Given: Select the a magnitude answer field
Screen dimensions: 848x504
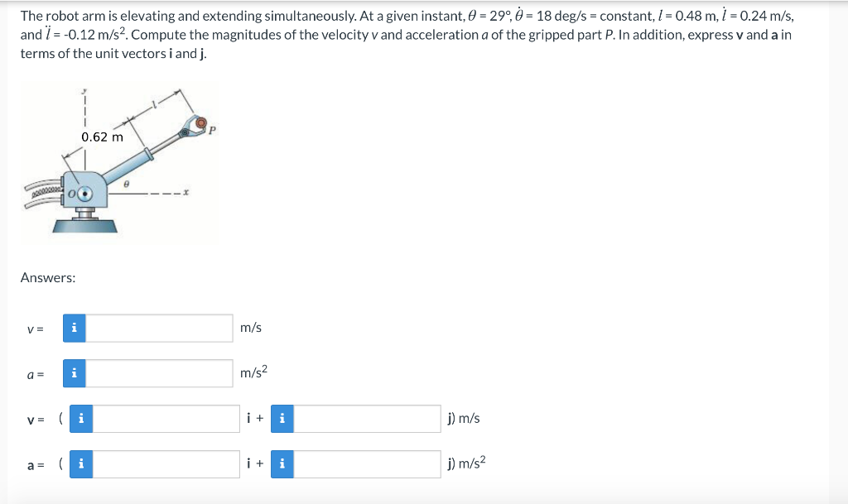Looking at the screenshot, I should 157,374.
